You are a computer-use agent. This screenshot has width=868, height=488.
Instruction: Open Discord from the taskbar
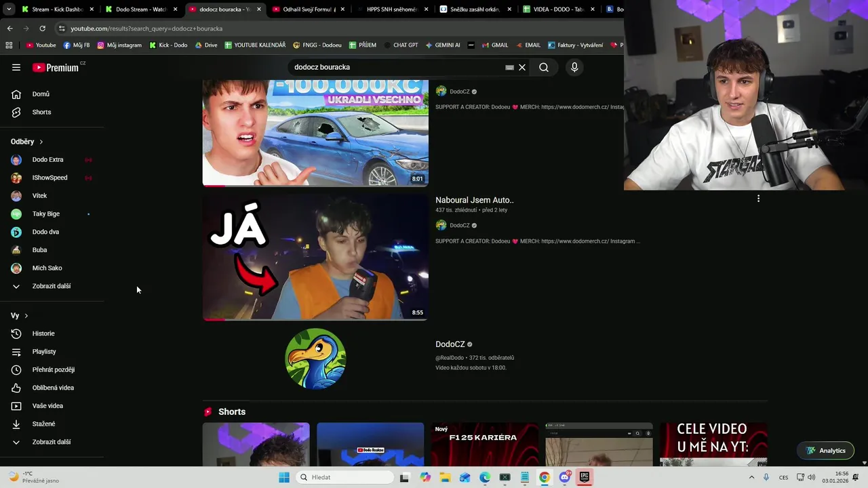pyautogui.click(x=564, y=477)
